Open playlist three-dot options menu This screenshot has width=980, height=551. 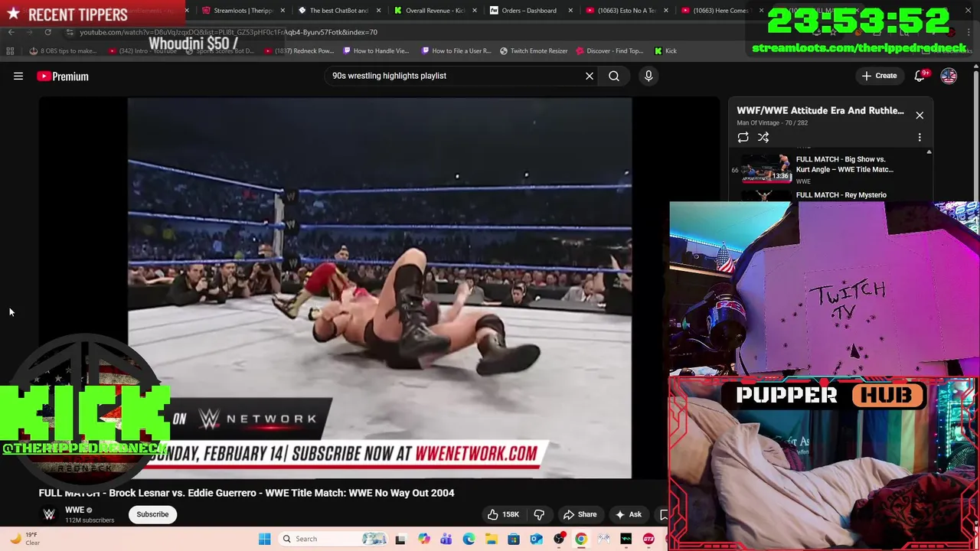[920, 137]
